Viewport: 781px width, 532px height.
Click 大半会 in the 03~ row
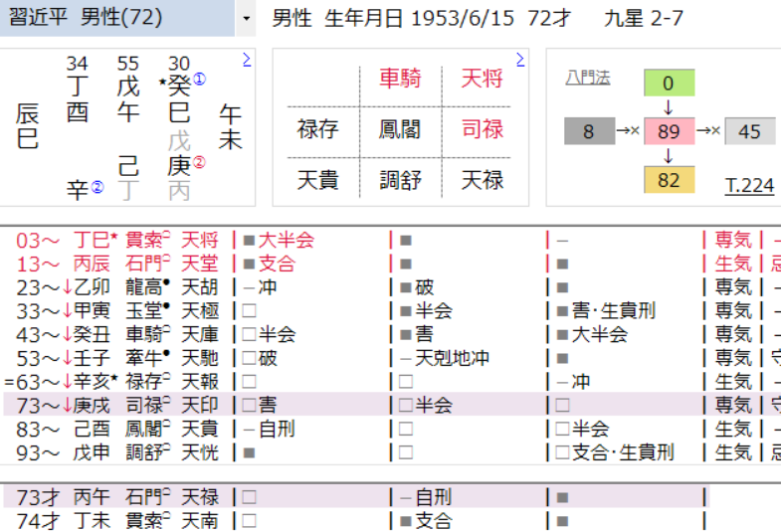coord(287,241)
